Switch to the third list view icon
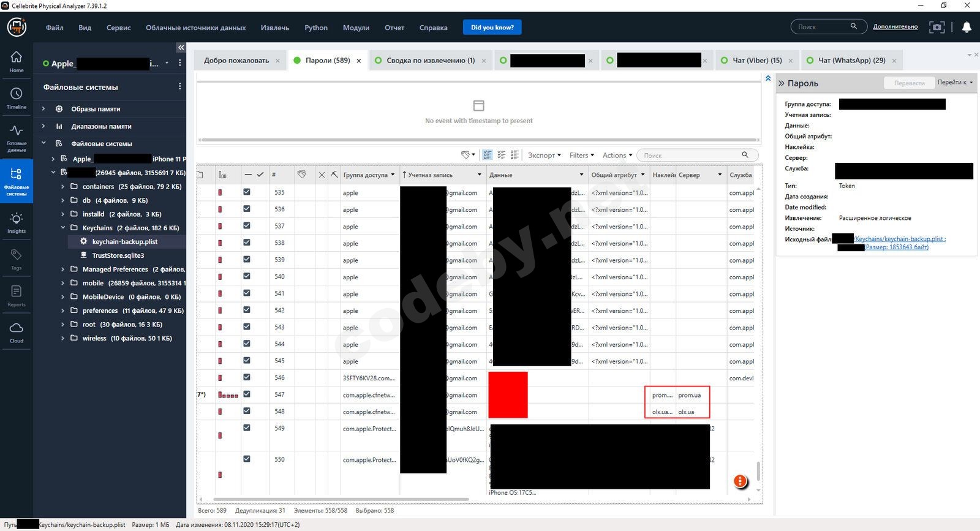Screen dimensions: 980x531 click(x=515, y=155)
